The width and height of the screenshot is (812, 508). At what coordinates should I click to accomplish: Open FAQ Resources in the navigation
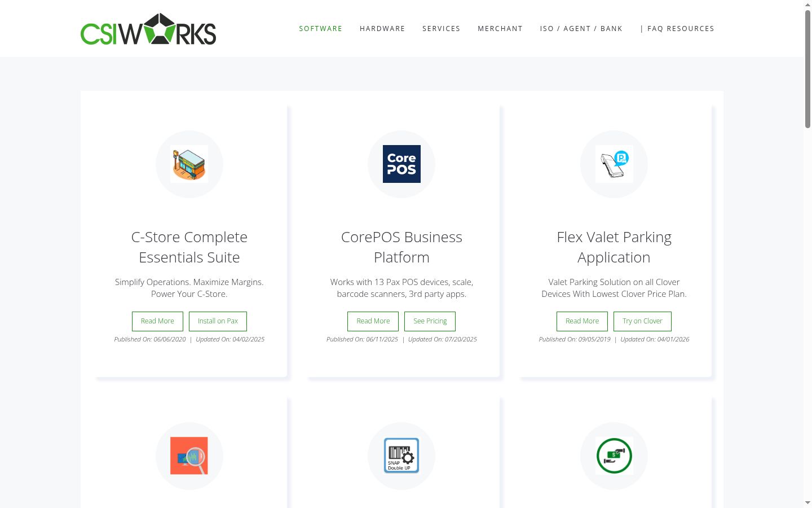click(x=677, y=29)
